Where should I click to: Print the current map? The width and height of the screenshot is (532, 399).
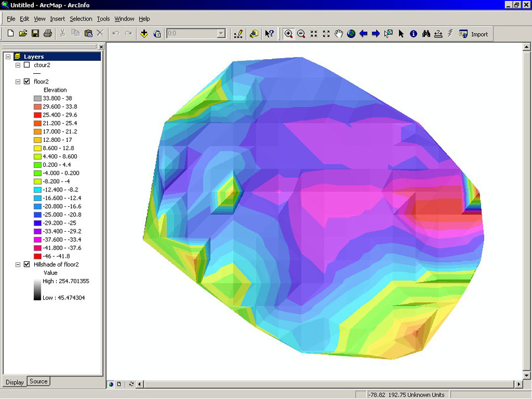(x=48, y=33)
